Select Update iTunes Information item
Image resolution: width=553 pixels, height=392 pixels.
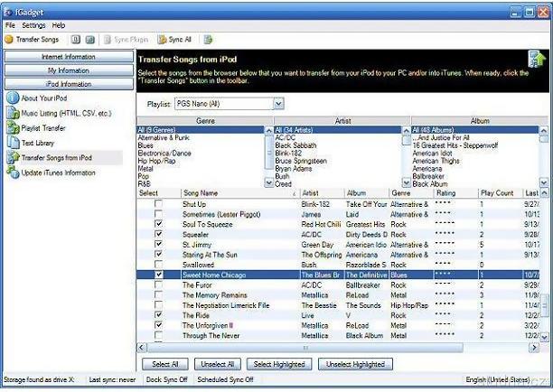coord(12,173)
